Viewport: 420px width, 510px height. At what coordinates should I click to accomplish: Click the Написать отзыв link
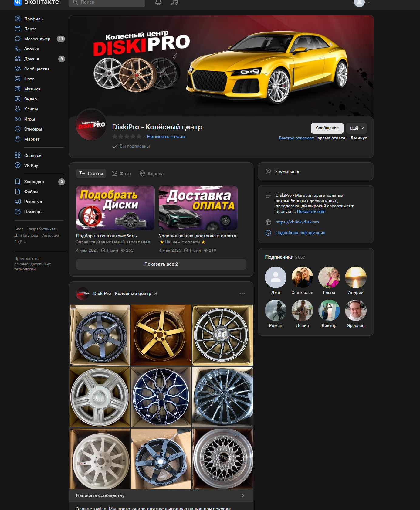[x=166, y=137]
